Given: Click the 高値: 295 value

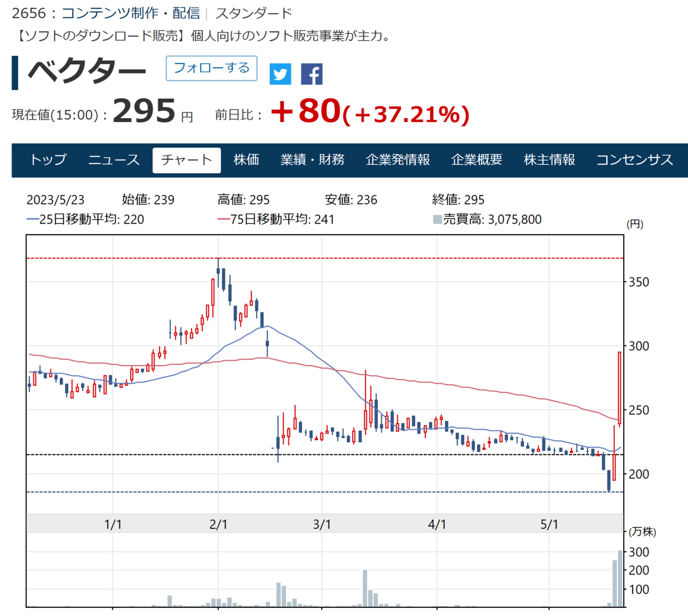Looking at the screenshot, I should click(244, 200).
